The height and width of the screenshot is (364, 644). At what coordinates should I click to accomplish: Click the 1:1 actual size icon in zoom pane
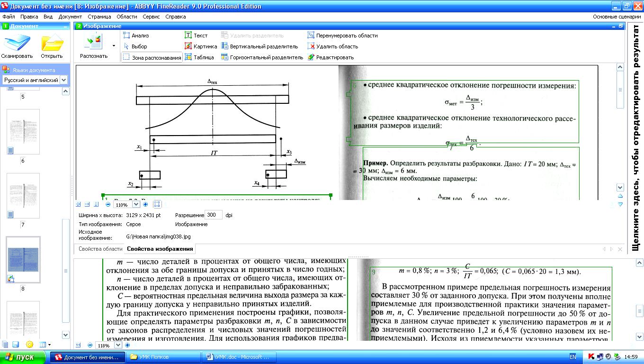79,346
